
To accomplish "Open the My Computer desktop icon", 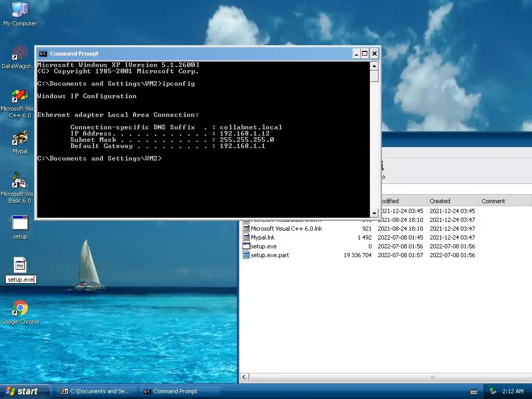I will [20, 14].
